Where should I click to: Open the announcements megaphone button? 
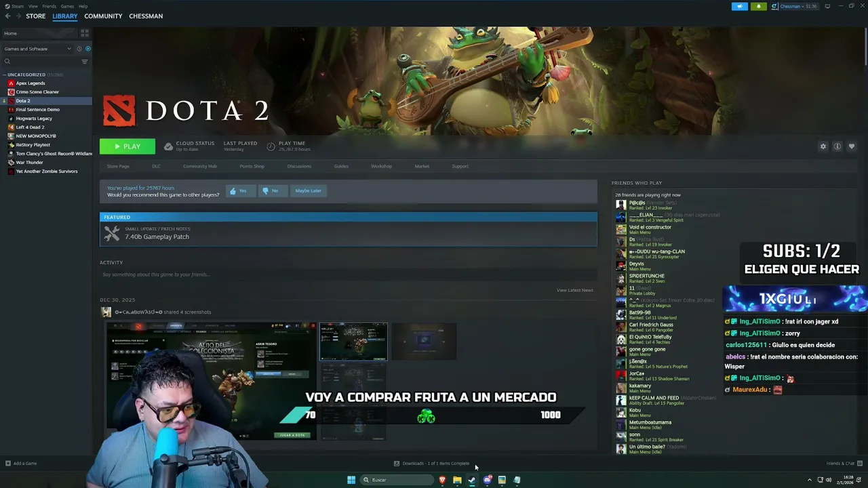740,6
